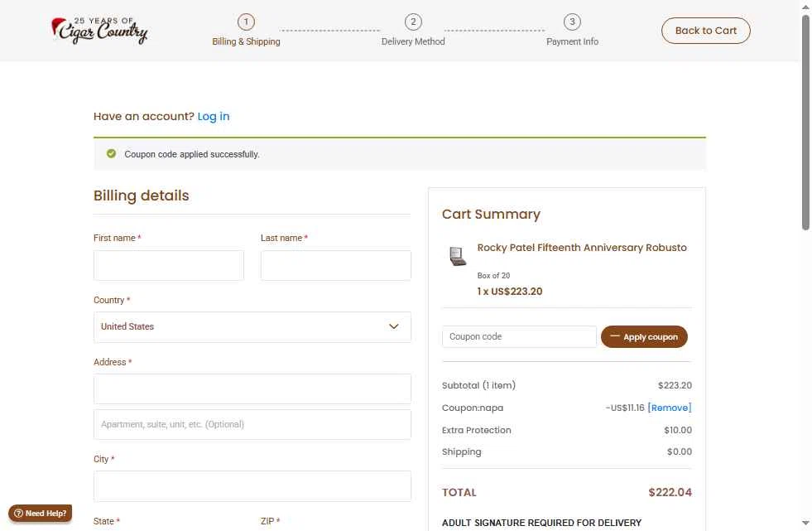Click the '1 x US$223.20' price text
Screen dimensions: 812x531
point(510,291)
